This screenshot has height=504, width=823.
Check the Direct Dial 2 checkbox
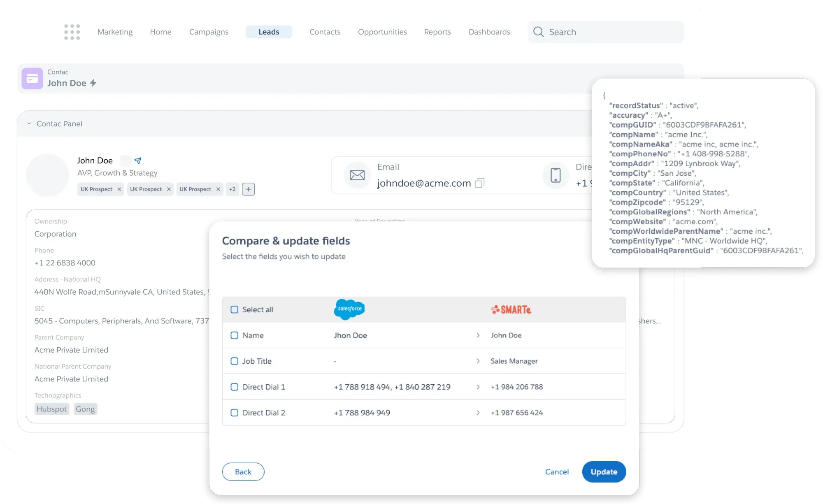tap(234, 413)
